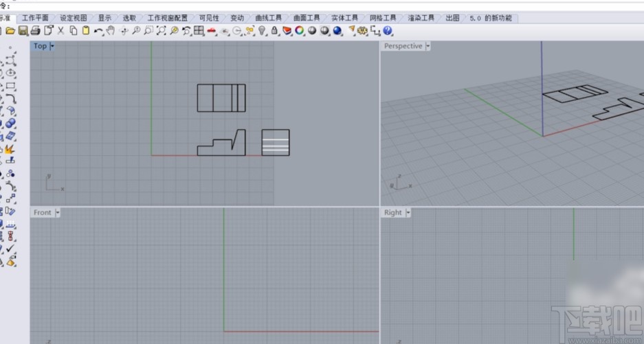644x344 pixels.
Task: Open Help question mark icon
Action: point(388,31)
